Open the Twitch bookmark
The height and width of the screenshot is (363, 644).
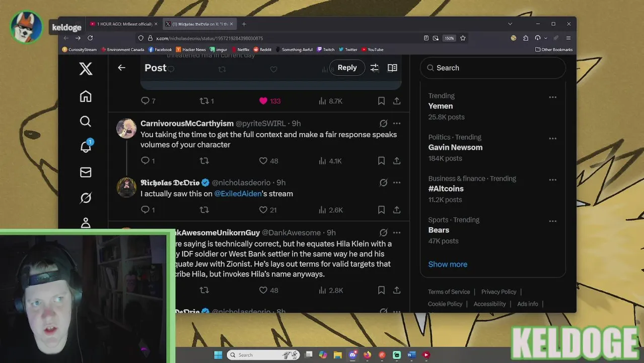326,49
